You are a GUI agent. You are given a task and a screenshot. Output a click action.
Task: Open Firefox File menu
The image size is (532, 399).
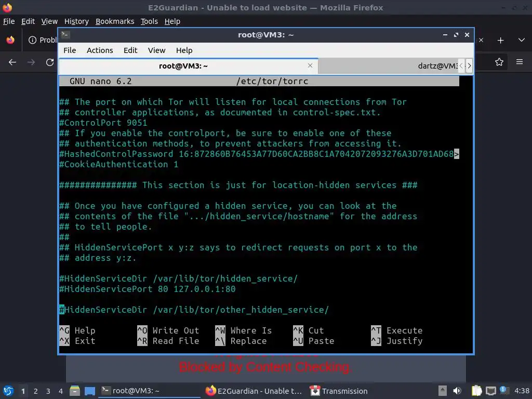[9, 21]
